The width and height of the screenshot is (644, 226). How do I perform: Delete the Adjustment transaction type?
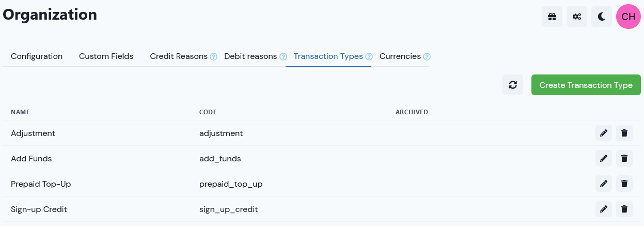click(x=624, y=133)
